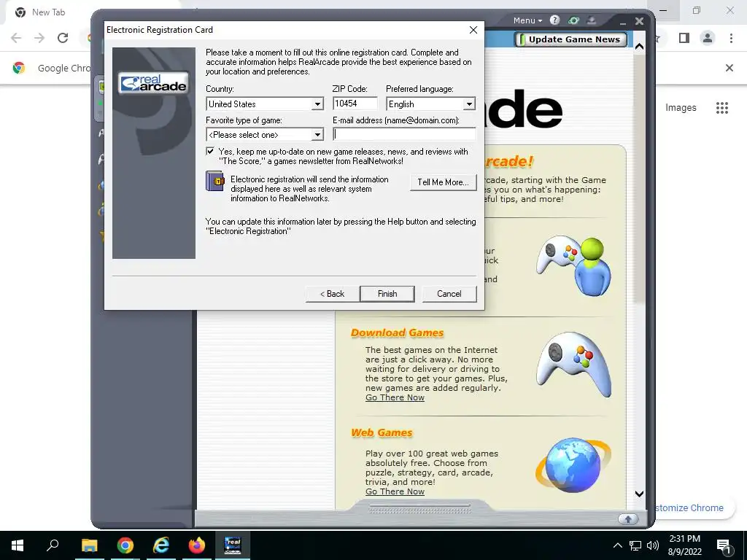Click the scroll down arrow in RealArcade page

[639, 494]
